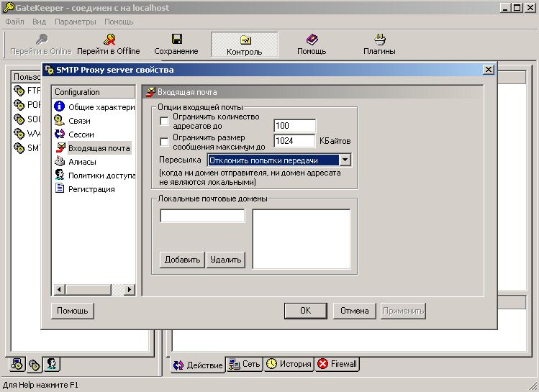Click the recipients count field showing 100
This screenshot has width=539, height=392.
click(295, 126)
